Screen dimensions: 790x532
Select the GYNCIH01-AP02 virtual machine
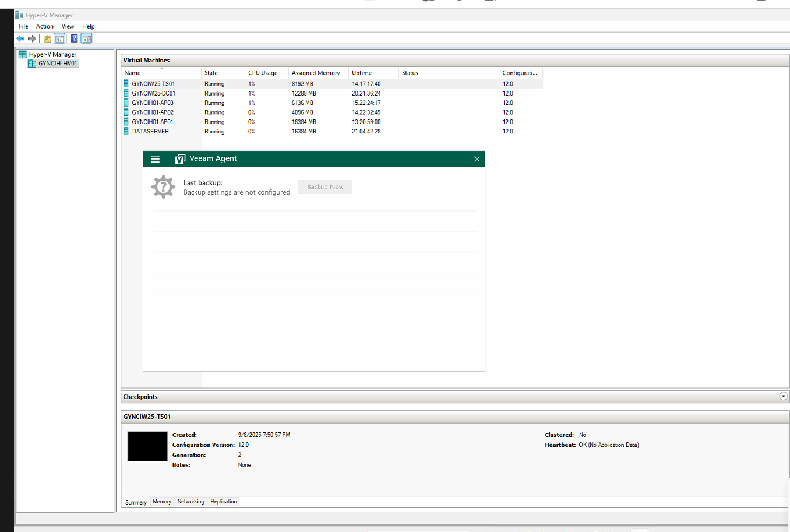[x=153, y=112]
